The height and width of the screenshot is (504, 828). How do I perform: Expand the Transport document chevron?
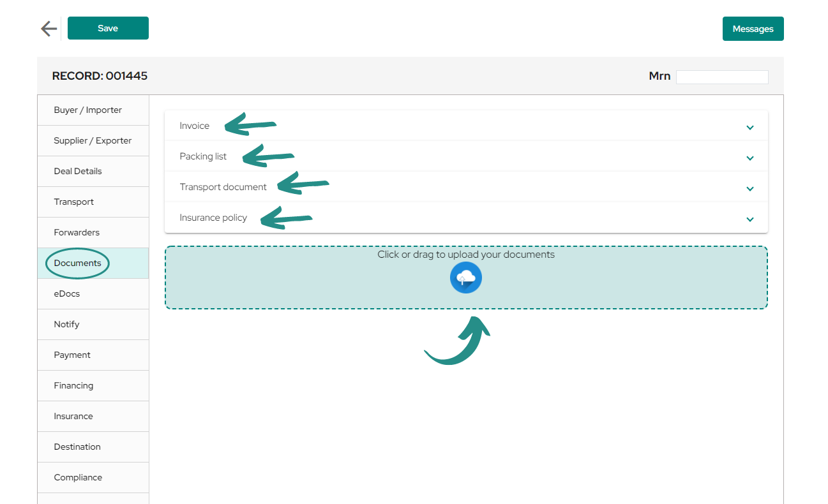(750, 189)
